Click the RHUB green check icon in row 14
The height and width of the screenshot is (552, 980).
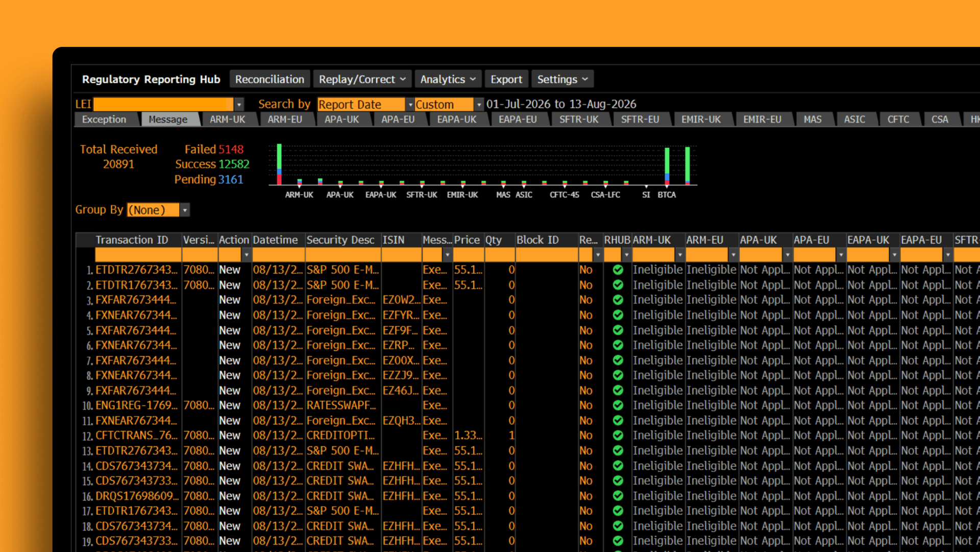(x=618, y=466)
